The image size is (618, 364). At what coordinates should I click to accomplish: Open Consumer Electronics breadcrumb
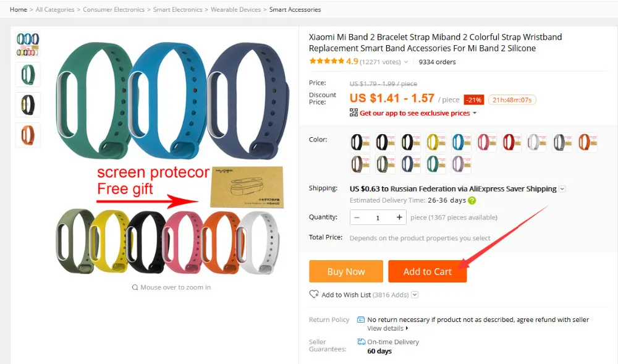pyautogui.click(x=114, y=9)
